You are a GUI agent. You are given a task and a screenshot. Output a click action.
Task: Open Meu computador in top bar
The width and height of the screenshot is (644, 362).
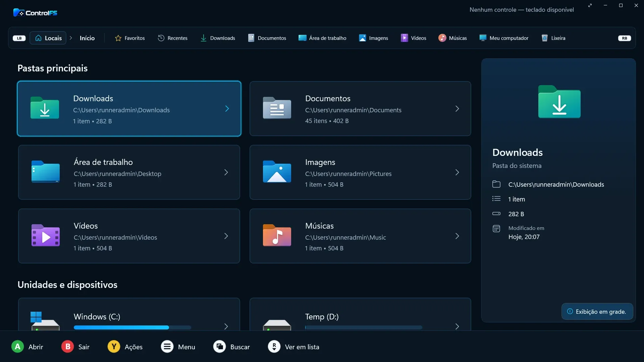[x=504, y=38]
